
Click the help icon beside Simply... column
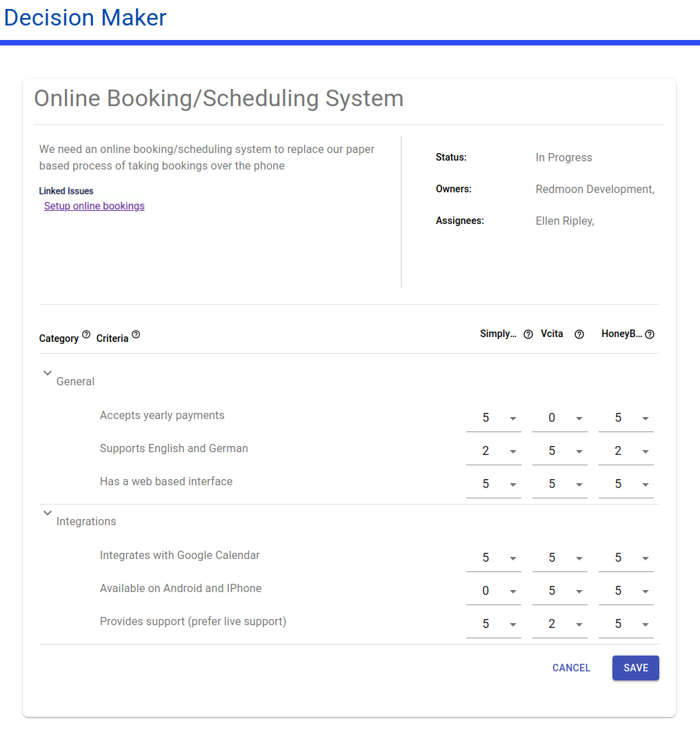click(528, 334)
